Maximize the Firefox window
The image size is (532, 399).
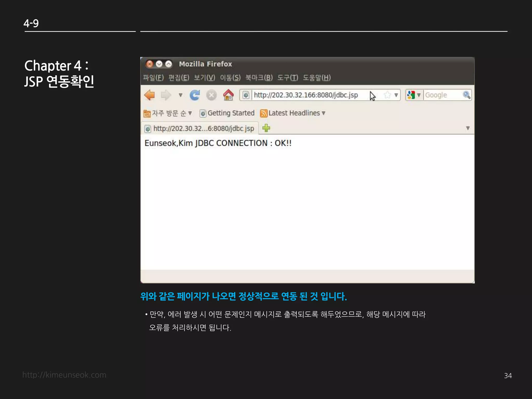point(169,64)
